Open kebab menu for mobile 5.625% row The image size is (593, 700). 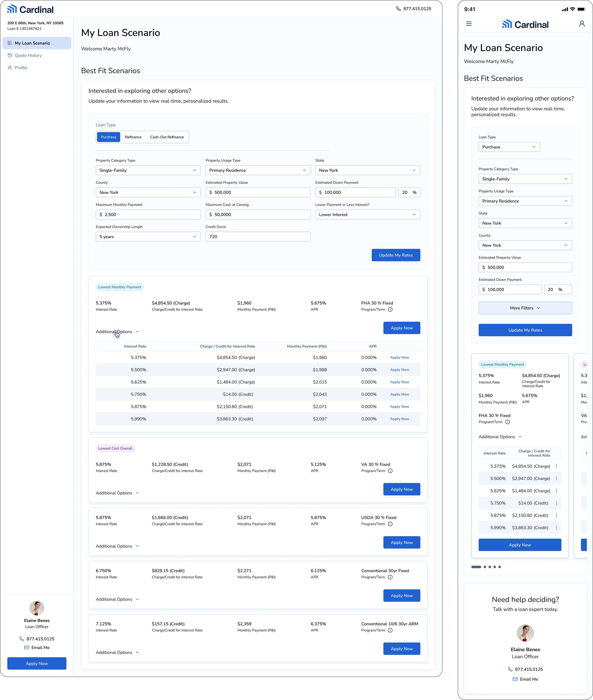pos(556,491)
